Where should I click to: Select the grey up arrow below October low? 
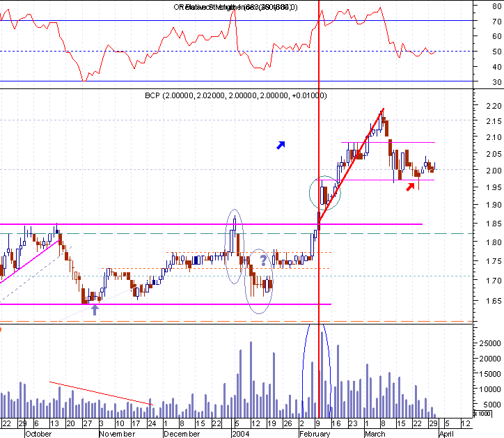(x=95, y=310)
